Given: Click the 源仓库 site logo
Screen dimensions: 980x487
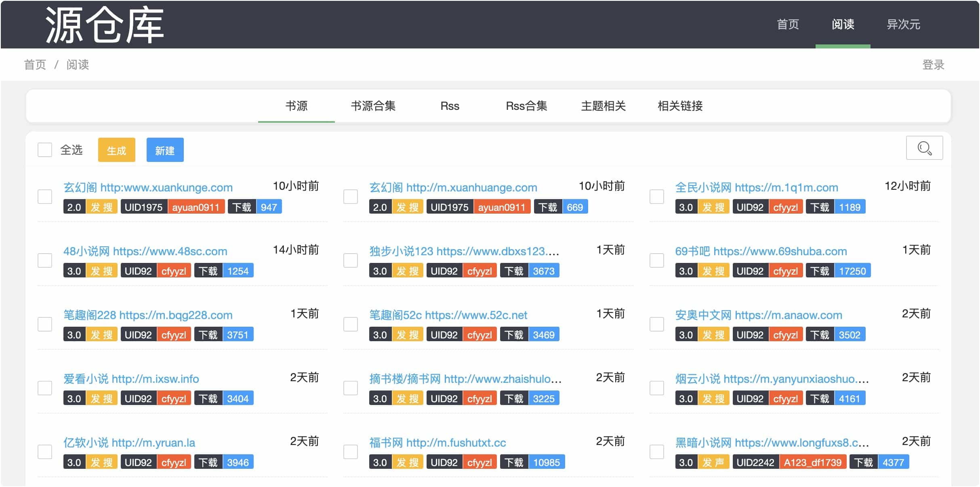Looking at the screenshot, I should 104,25.
